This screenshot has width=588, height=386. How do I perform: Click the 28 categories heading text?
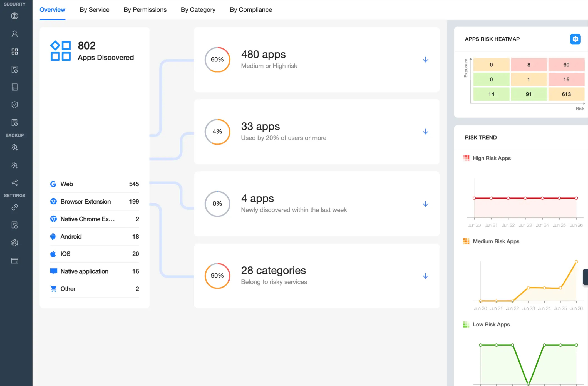tap(273, 271)
